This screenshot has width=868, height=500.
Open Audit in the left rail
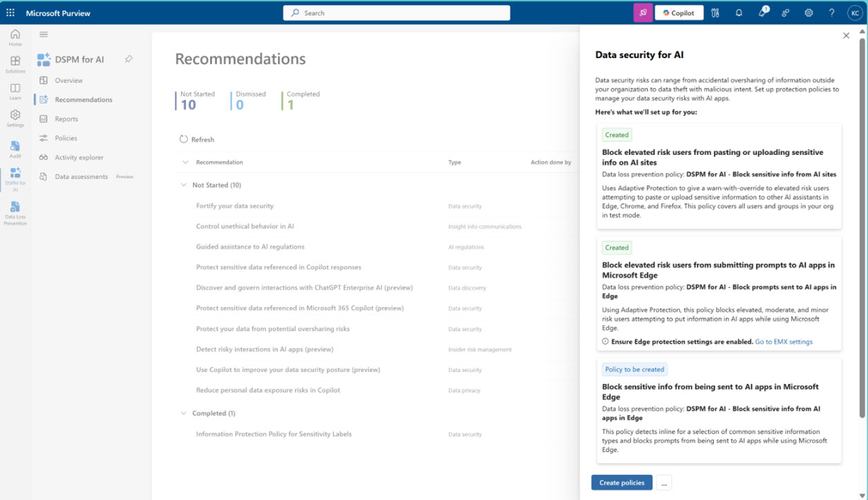point(15,149)
